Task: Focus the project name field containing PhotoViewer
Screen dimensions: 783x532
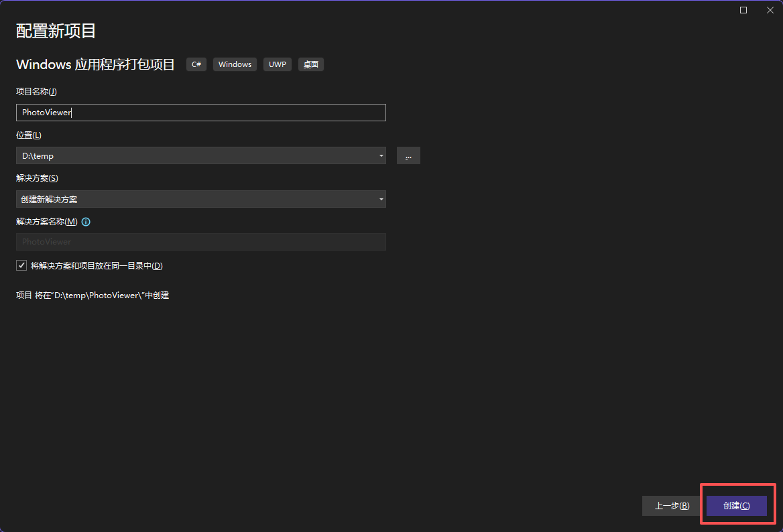Action: click(x=200, y=113)
